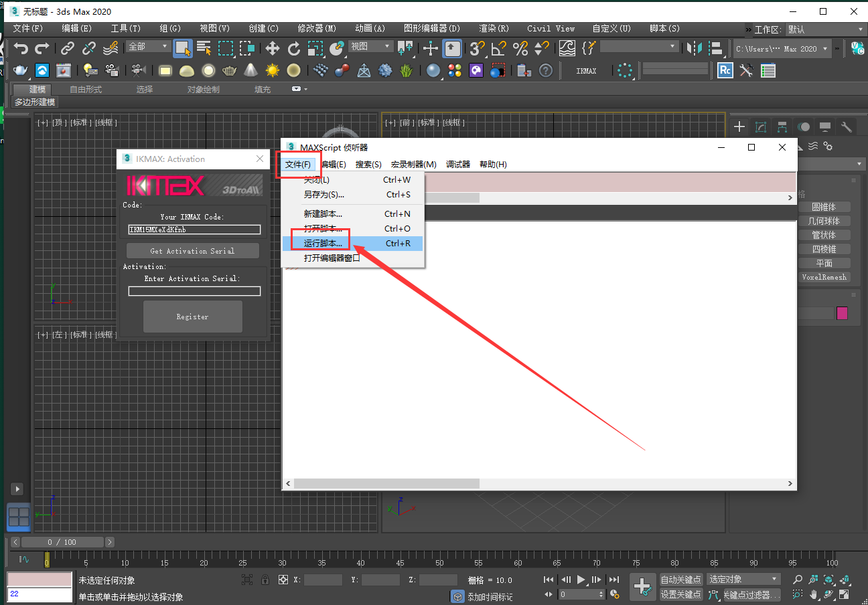Screen dimensions: 868x605
Task: Open the Rendered Frame Window icon
Action: click(64, 70)
